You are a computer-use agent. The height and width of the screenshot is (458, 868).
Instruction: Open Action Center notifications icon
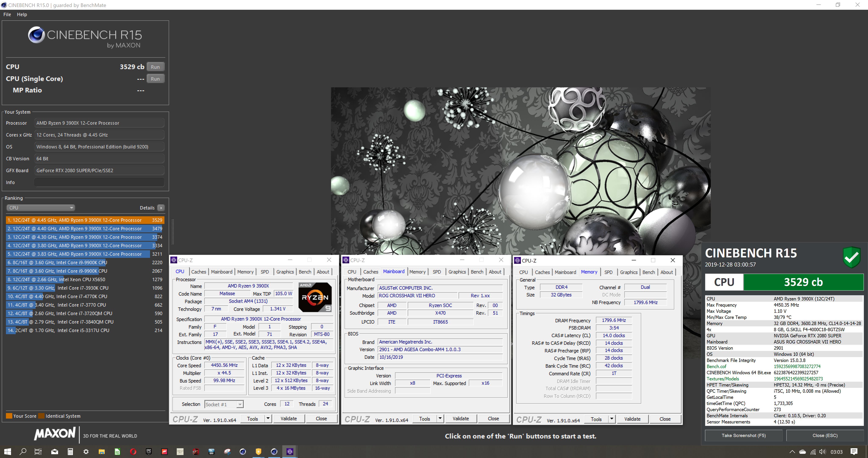pos(854,452)
